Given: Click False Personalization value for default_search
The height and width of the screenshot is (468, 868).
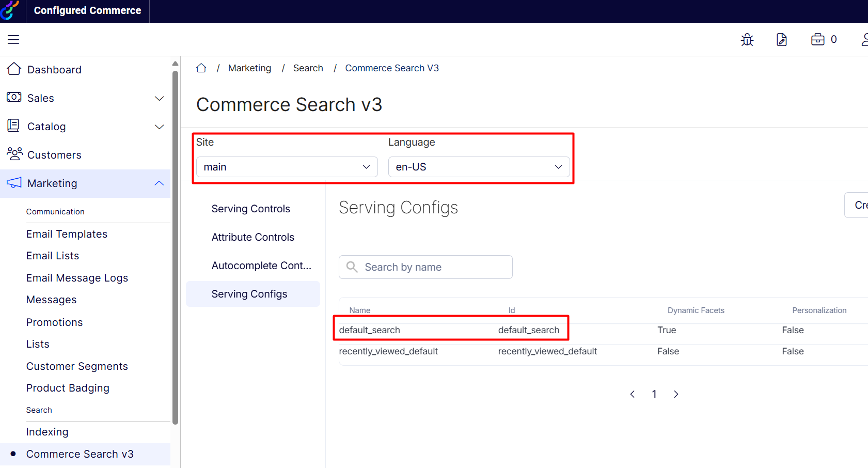Looking at the screenshot, I should click(793, 330).
